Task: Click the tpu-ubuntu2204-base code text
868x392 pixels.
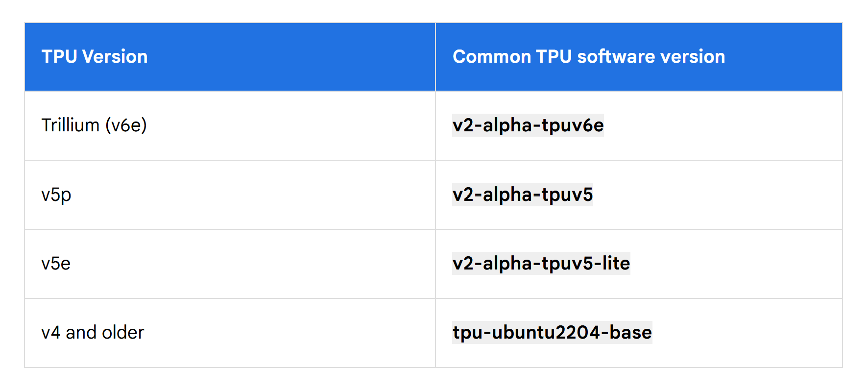Action: click(x=552, y=333)
